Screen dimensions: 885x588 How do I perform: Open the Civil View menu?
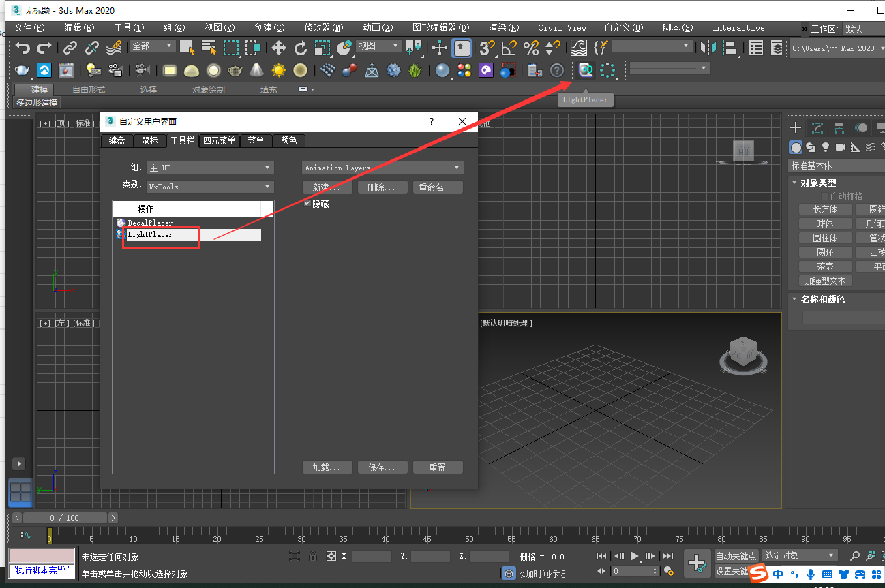(561, 27)
